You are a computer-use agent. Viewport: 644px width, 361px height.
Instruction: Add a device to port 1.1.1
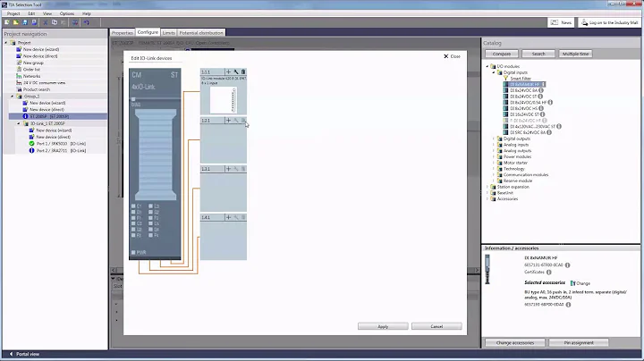pyautogui.click(x=228, y=71)
